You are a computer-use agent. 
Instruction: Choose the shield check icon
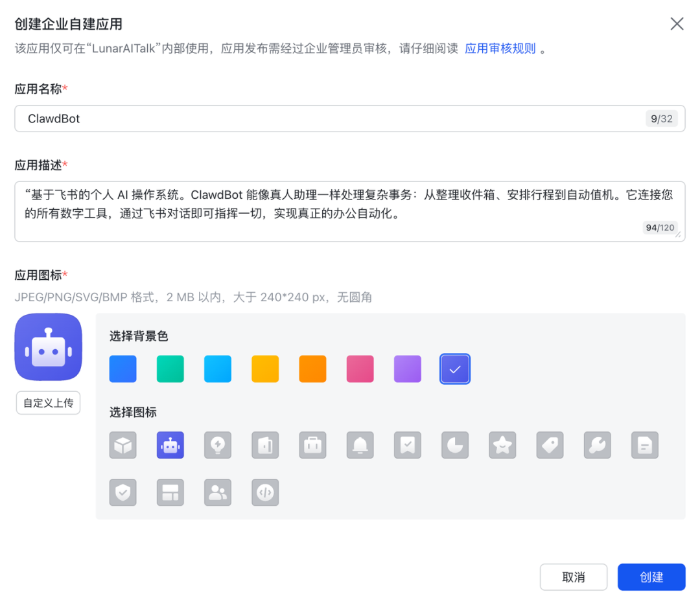click(x=122, y=492)
